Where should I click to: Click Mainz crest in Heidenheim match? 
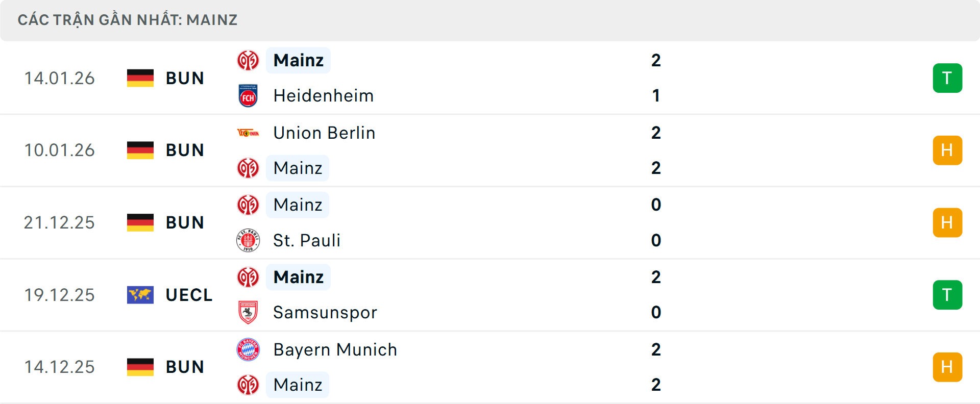[x=248, y=61]
